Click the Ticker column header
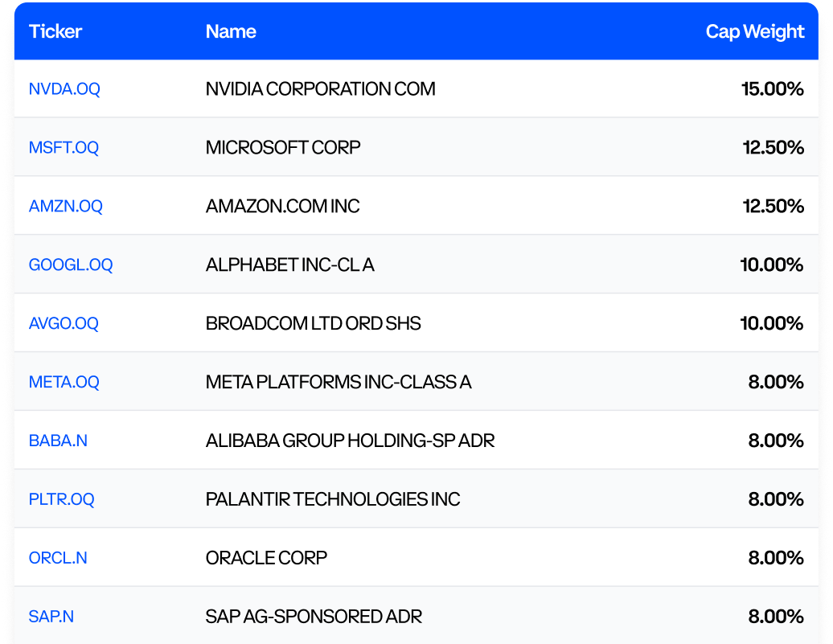833x644 pixels. pyautogui.click(x=55, y=31)
